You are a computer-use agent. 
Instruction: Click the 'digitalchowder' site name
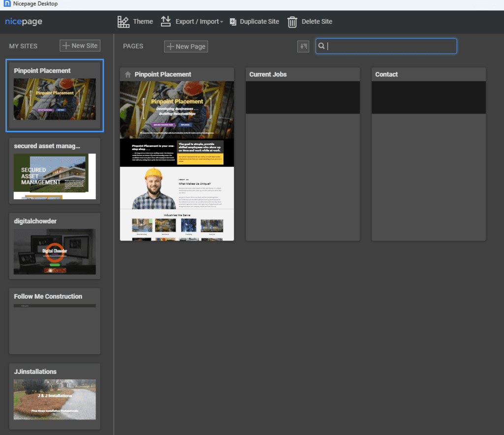35,221
